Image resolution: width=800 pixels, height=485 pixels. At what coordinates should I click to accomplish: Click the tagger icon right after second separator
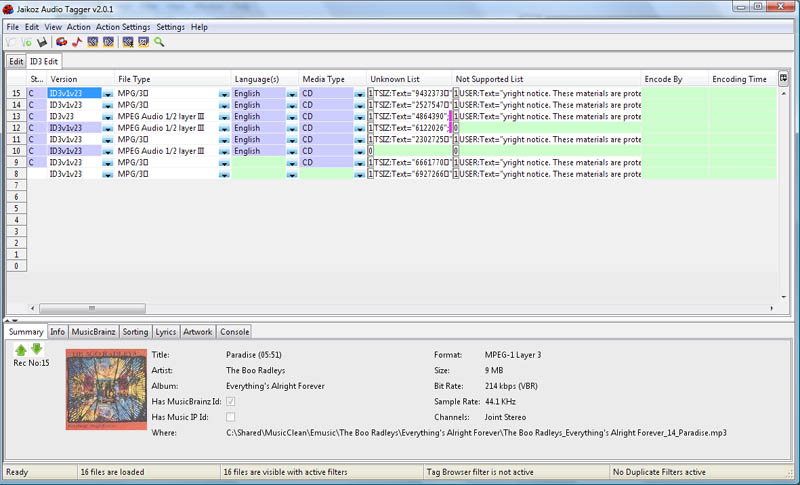click(x=128, y=42)
